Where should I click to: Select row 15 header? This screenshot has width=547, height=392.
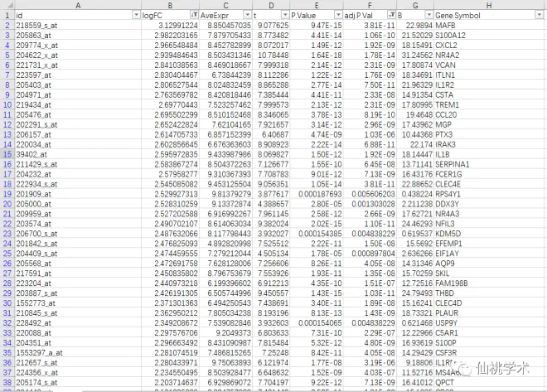(7, 154)
